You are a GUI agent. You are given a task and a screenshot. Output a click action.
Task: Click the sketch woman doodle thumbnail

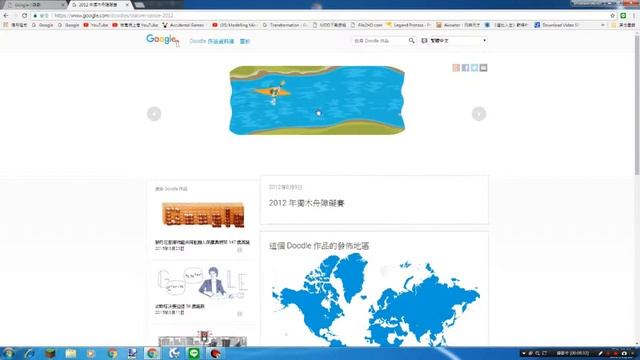click(203, 282)
